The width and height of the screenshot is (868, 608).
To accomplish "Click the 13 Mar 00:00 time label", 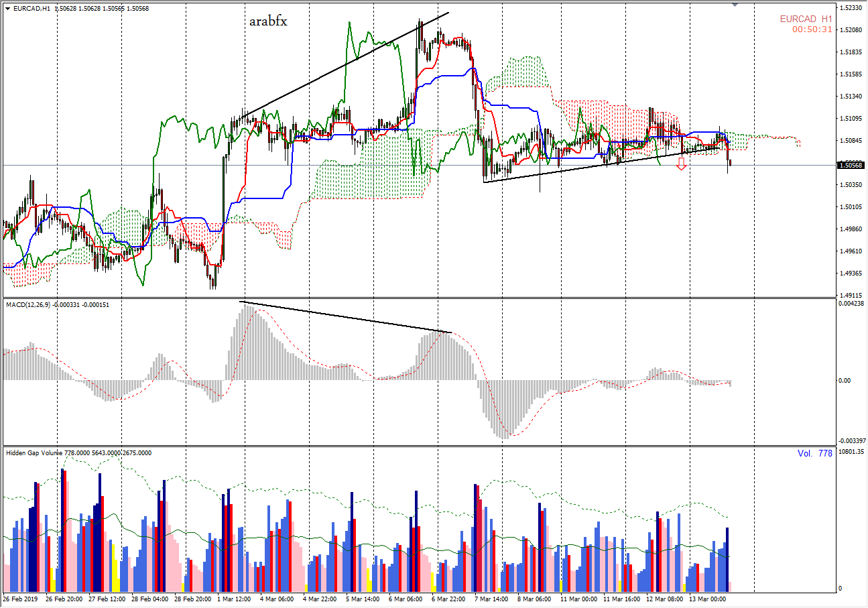I will click(707, 599).
